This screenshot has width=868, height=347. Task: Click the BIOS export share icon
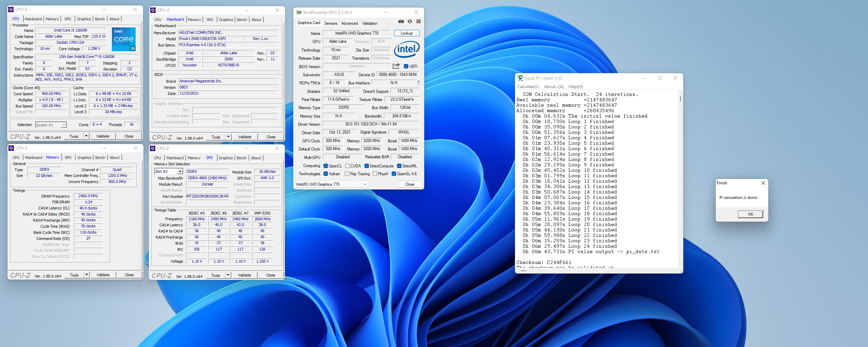coord(396,66)
